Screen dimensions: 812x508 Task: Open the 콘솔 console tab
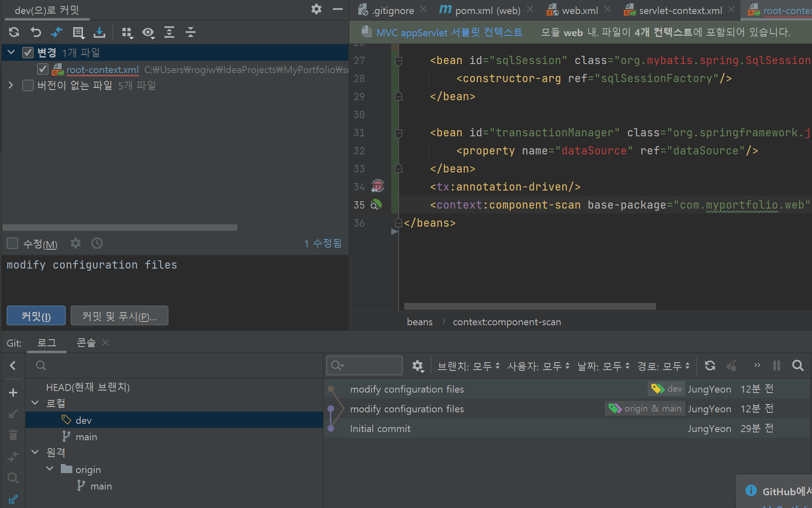pos(86,342)
